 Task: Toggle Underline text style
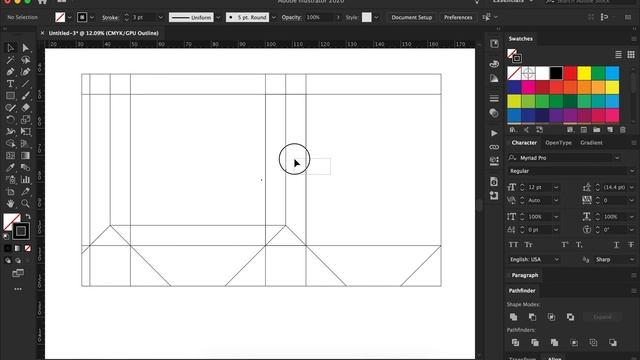[x=616, y=245]
